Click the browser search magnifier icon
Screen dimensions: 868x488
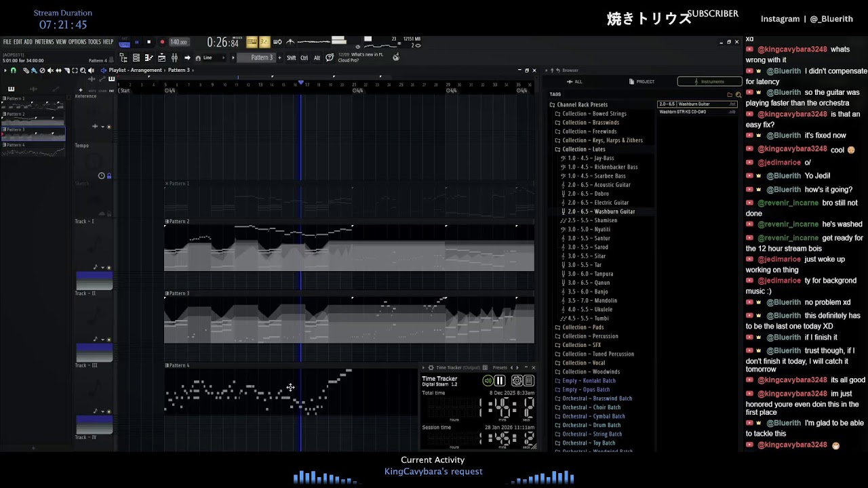pyautogui.click(x=738, y=94)
